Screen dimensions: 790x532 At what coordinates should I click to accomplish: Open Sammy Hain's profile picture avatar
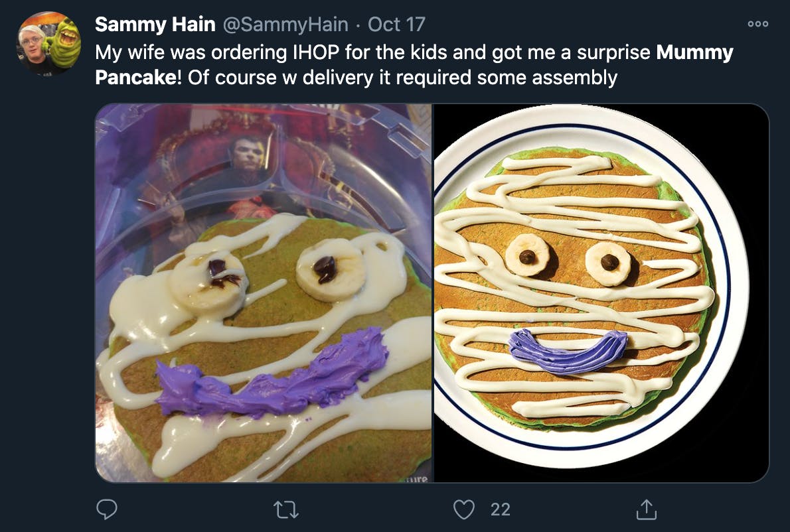(x=49, y=43)
